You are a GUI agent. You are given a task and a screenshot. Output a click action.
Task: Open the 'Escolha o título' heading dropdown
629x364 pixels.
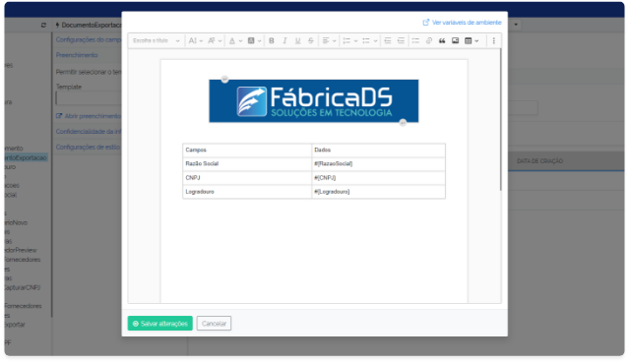157,40
